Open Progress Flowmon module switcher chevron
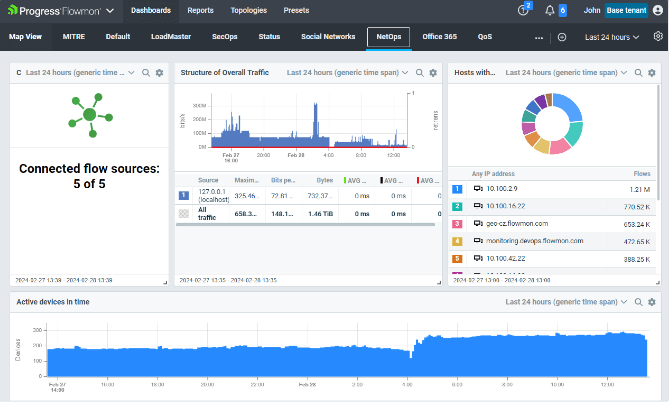Image resolution: width=669 pixels, height=402 pixels. 109,10
